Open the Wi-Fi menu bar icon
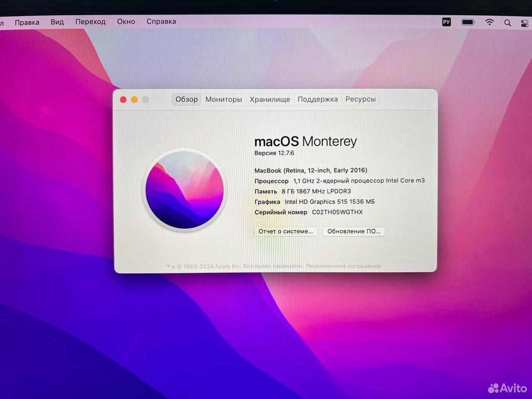532x399 pixels. tap(490, 22)
